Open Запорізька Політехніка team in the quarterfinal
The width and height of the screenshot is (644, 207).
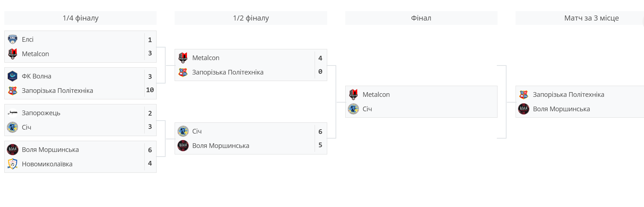[x=57, y=90]
